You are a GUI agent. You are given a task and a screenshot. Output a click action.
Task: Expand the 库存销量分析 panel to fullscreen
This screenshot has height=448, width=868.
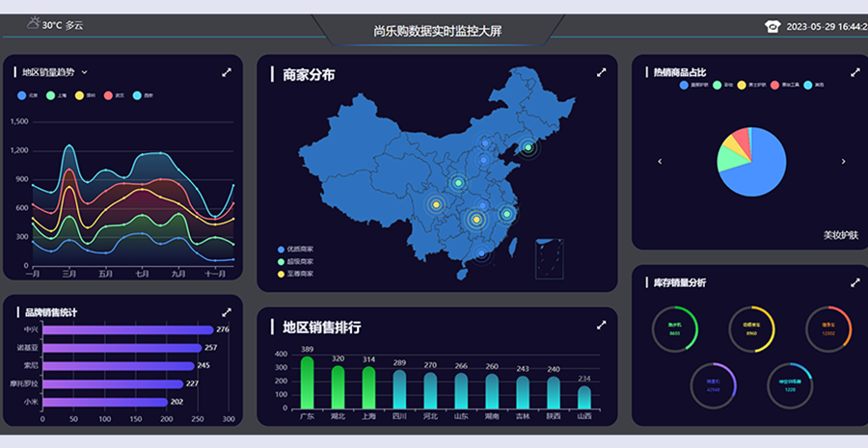pyautogui.click(x=855, y=282)
